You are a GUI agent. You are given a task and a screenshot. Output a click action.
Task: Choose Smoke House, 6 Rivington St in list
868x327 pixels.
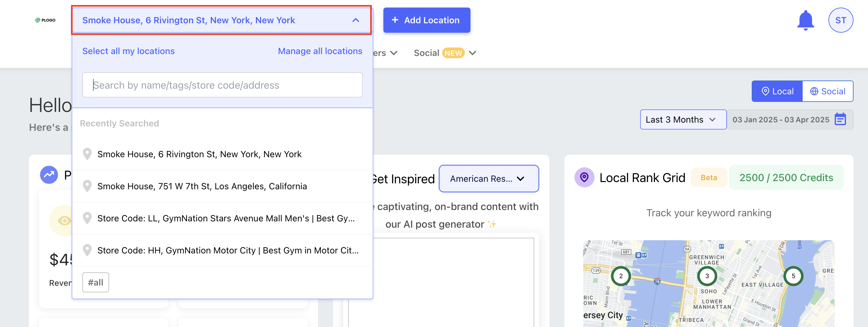click(222, 154)
